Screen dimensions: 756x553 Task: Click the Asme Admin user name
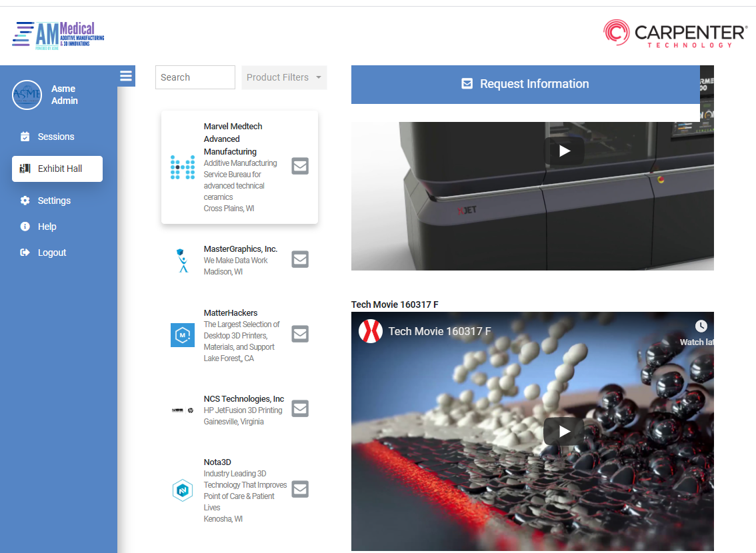point(65,95)
